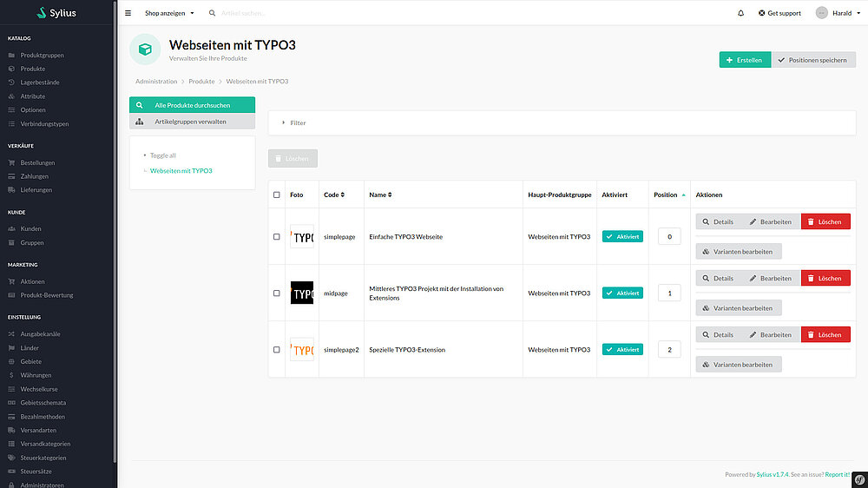
Task: Select Webseiten mit TYPO3 tree item
Action: (181, 170)
